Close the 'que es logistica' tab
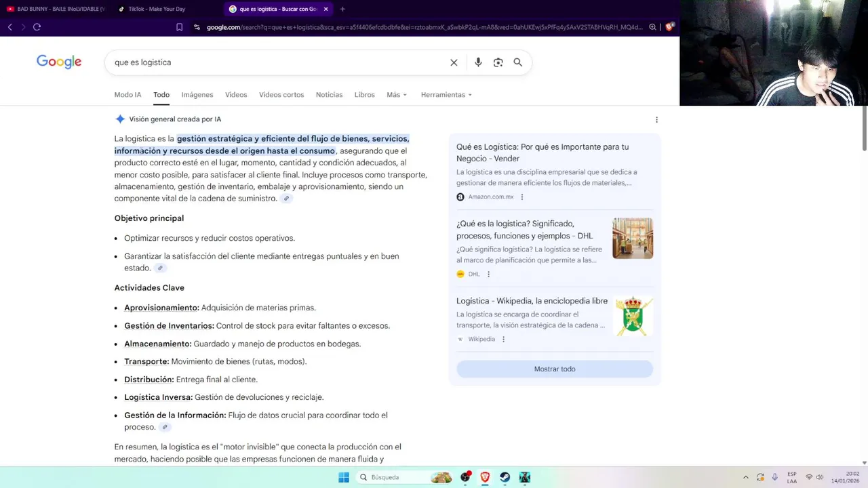868x488 pixels. (326, 9)
